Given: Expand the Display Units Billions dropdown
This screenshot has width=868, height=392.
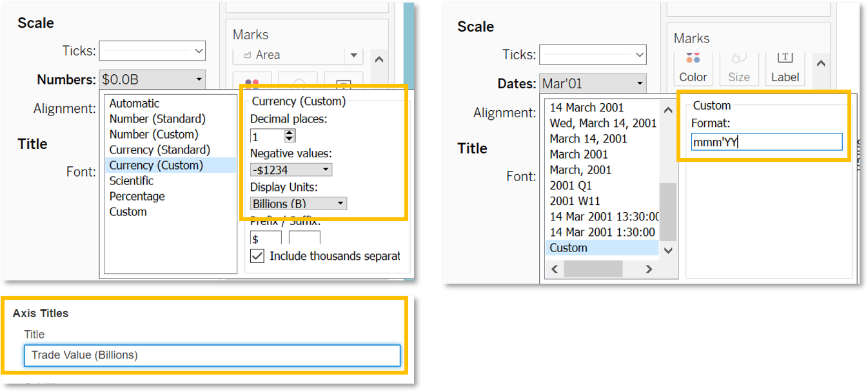Looking at the screenshot, I should (299, 204).
